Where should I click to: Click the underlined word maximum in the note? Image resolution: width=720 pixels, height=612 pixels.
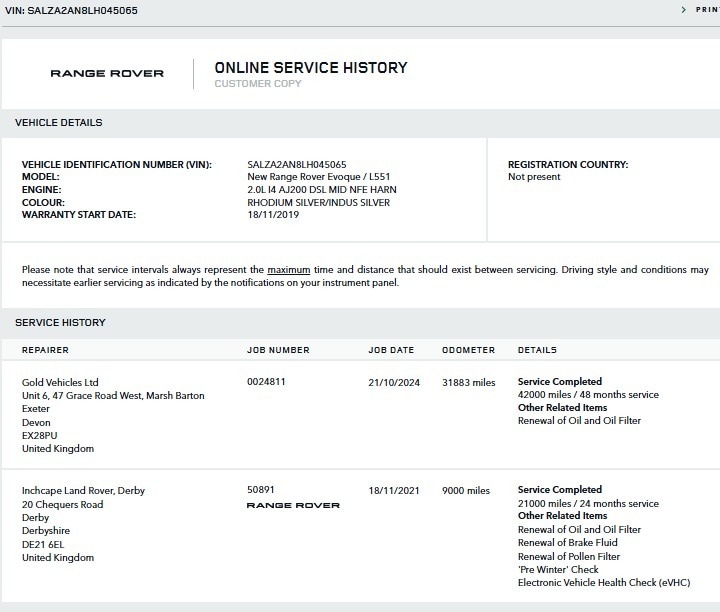(x=288, y=270)
